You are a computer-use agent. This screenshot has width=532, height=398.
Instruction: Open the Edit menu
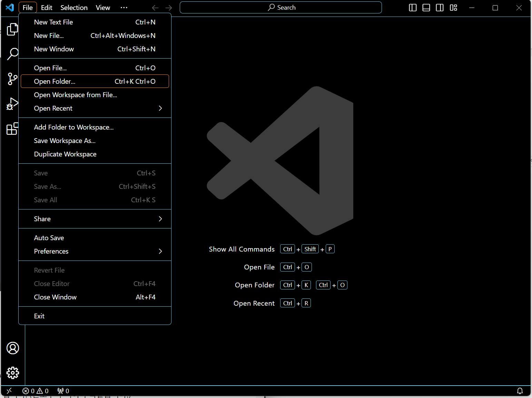tap(47, 8)
